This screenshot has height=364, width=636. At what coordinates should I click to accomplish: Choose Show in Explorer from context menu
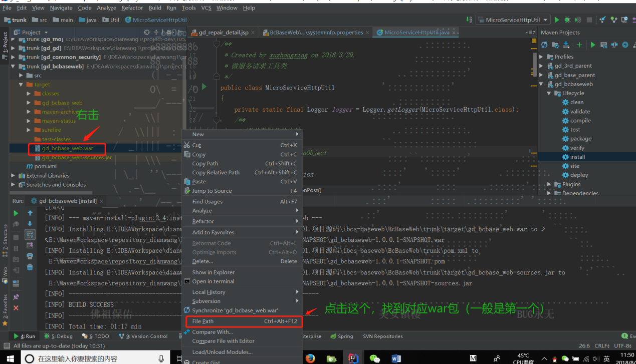coord(243,272)
